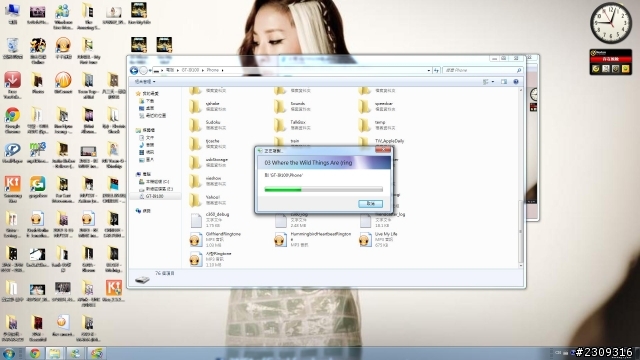Click the Photo folder on desktop
This screenshot has height=360, width=640.
tap(38, 84)
